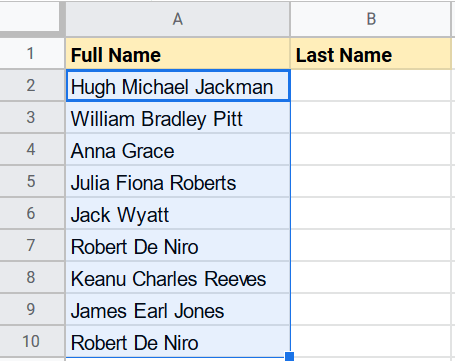Select Robert De Niro cell in row 10

(x=178, y=341)
